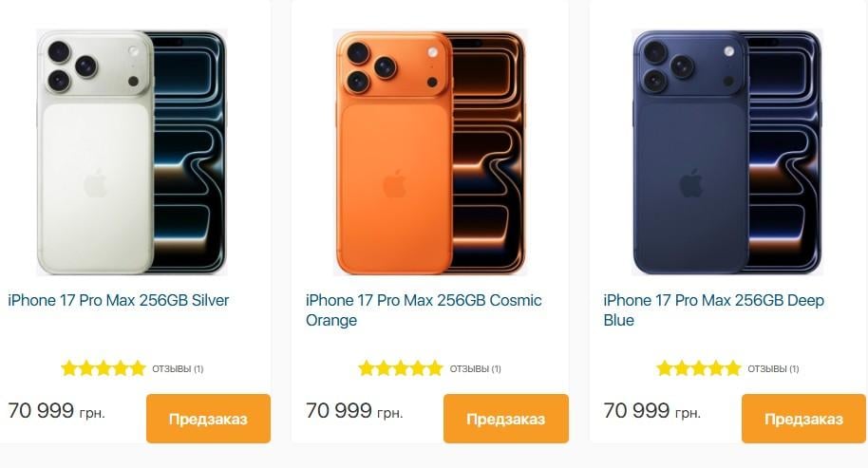Screen dimensions: 868x468
Task: Open reviews Отзывы (1) for Silver iPhone
Action: [x=178, y=369]
